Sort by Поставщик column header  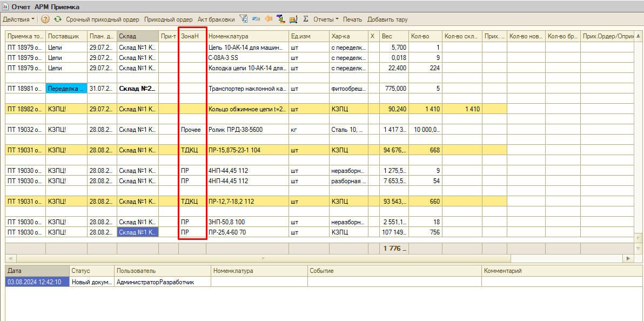[x=66, y=37]
